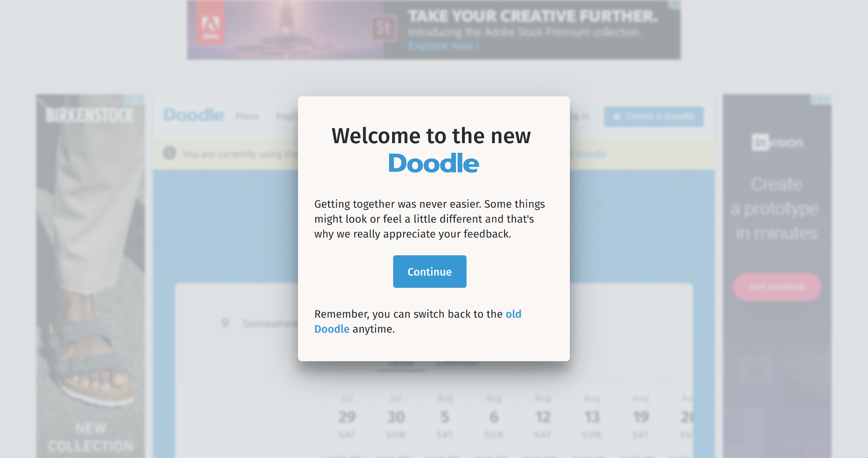Open the Plans menu item
868x458 pixels.
click(x=247, y=116)
